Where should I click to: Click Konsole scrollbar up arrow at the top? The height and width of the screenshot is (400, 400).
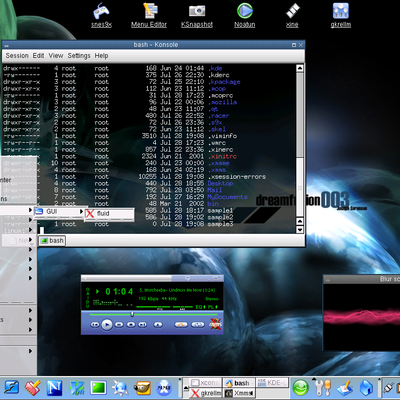pos(300,68)
